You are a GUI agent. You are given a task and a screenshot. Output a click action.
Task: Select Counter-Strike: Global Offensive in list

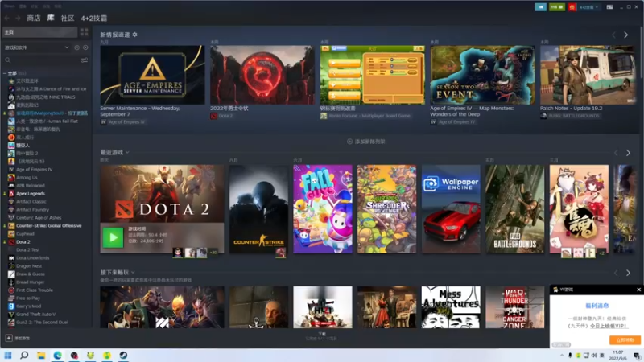pos(49,226)
